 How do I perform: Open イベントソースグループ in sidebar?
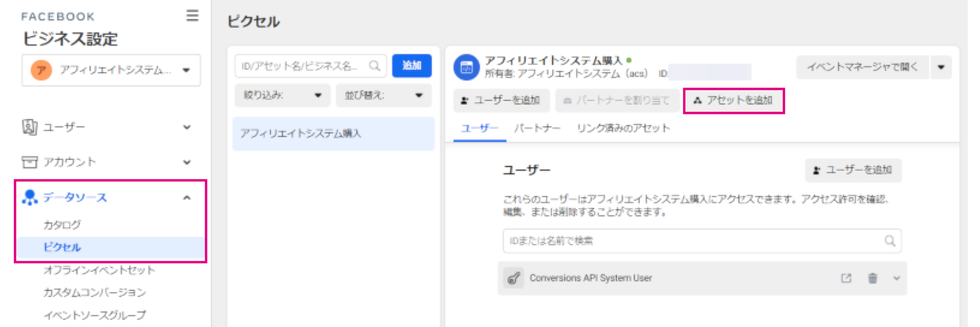(x=95, y=315)
